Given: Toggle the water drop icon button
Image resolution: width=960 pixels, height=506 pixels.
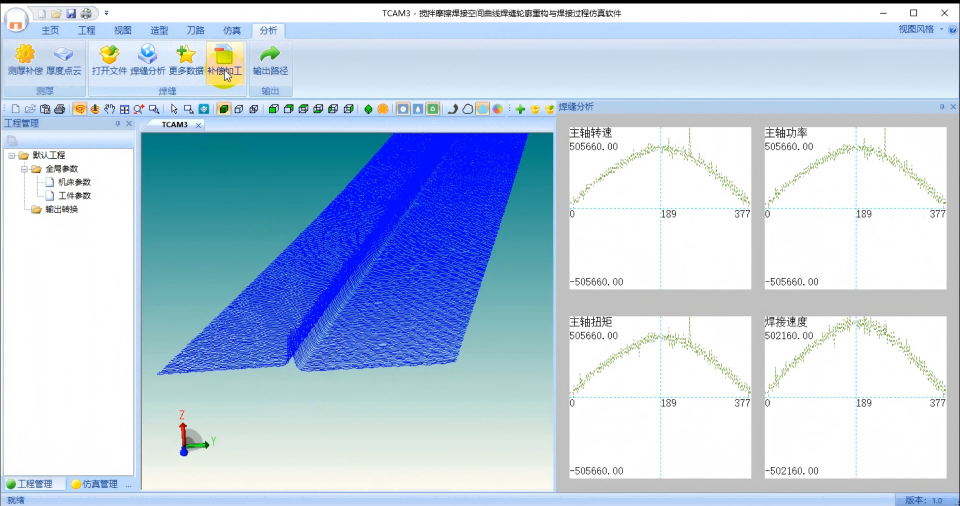Looking at the screenshot, I should click(x=418, y=109).
